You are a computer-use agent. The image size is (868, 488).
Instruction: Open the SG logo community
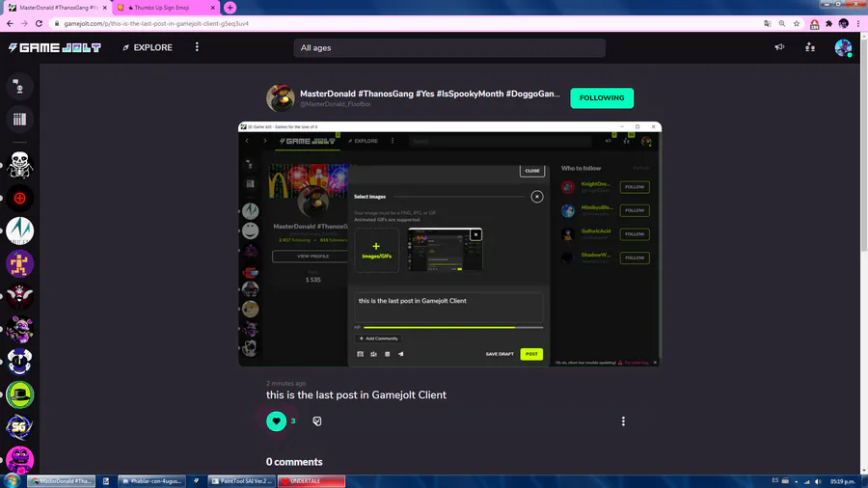[20, 427]
